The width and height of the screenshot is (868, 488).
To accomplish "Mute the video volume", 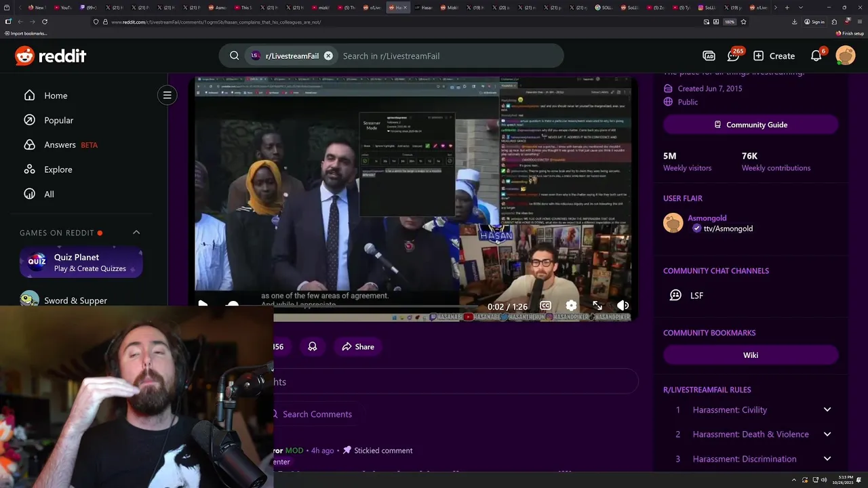I will [623, 306].
